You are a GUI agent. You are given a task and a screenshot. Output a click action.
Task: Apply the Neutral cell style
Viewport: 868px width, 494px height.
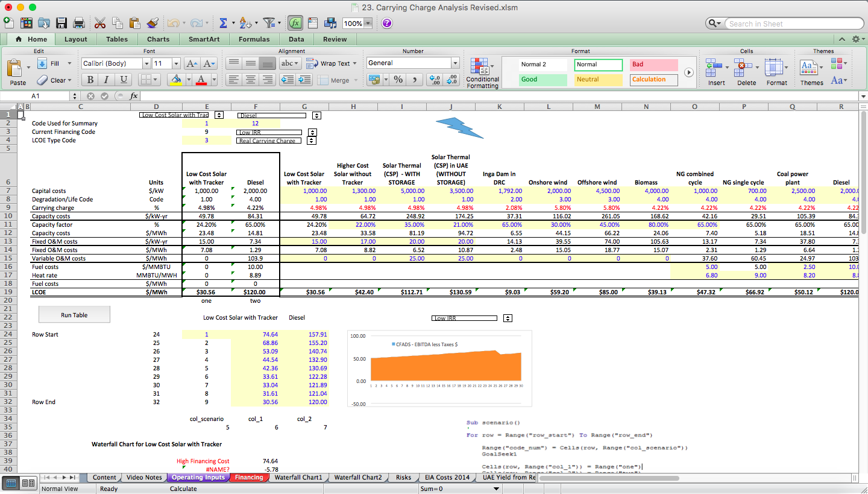[599, 79]
